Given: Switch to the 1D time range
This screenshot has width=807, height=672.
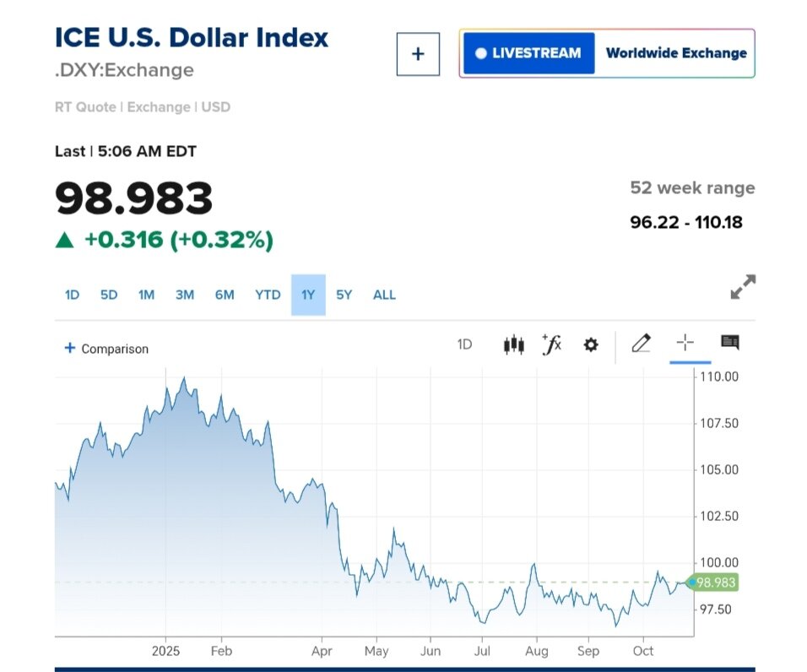Looking at the screenshot, I should pos(72,295).
